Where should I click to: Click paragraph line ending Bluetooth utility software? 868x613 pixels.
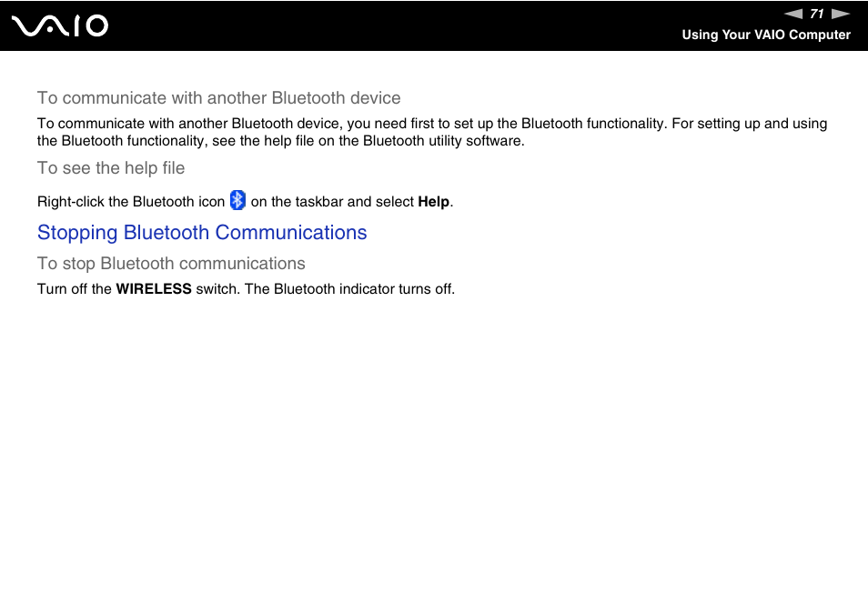(x=280, y=141)
